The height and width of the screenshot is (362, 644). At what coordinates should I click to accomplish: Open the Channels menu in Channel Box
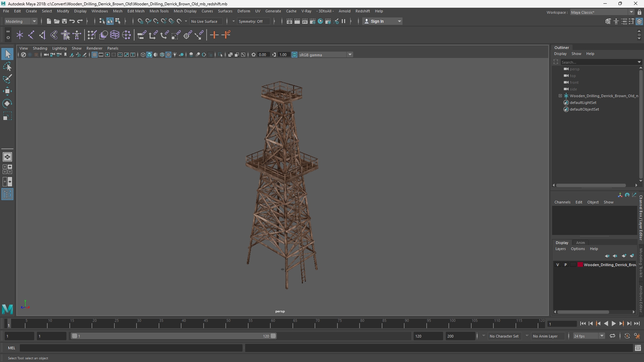pos(562,202)
